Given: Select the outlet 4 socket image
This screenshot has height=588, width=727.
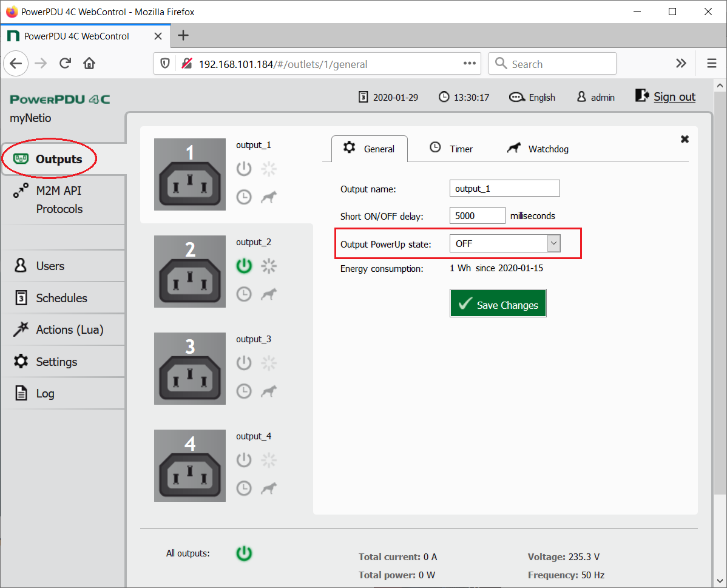Looking at the screenshot, I should click(190, 465).
